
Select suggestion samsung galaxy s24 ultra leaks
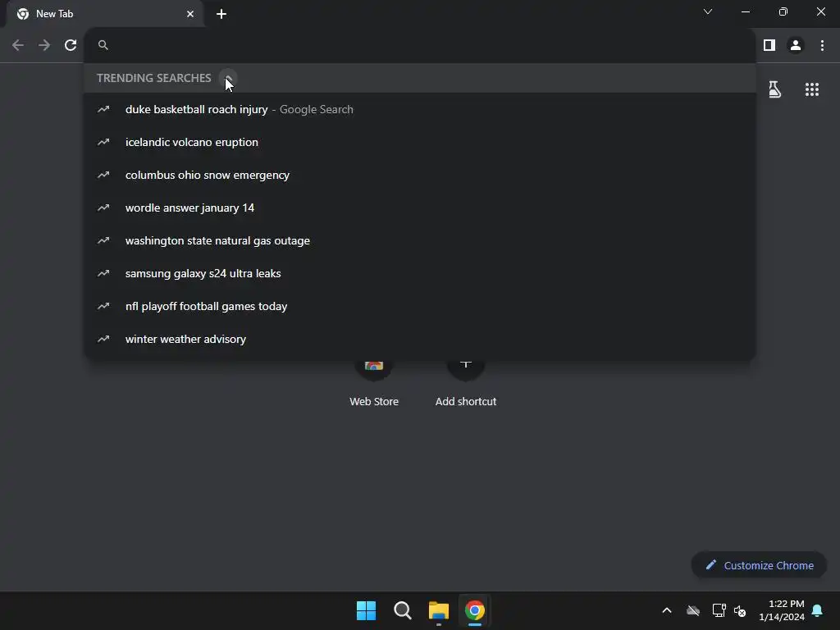point(419,273)
